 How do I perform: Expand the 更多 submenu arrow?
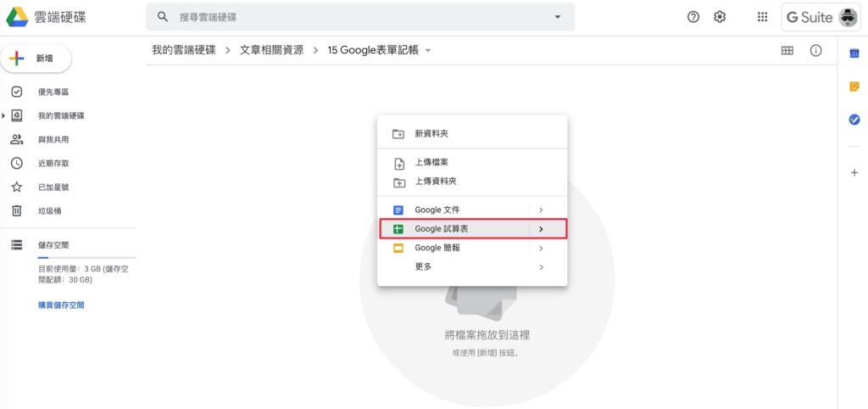point(541,267)
